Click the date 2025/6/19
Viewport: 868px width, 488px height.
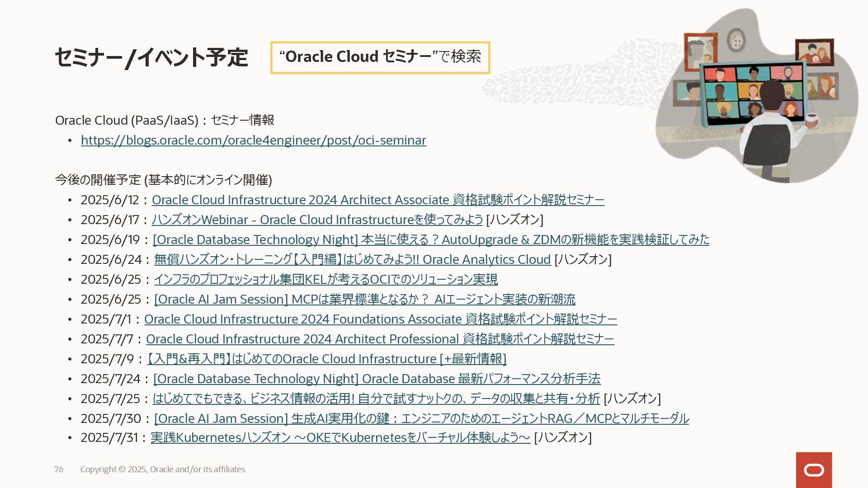[x=110, y=239]
